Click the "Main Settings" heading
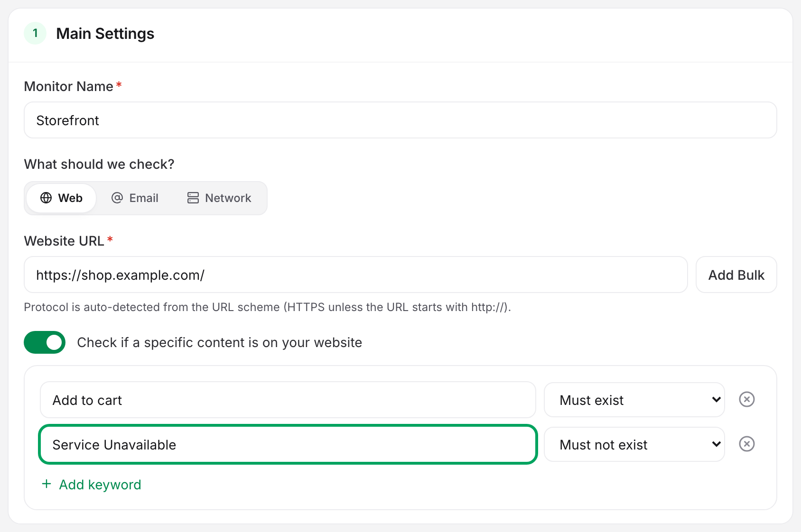Image resolution: width=801 pixels, height=532 pixels. tap(105, 34)
